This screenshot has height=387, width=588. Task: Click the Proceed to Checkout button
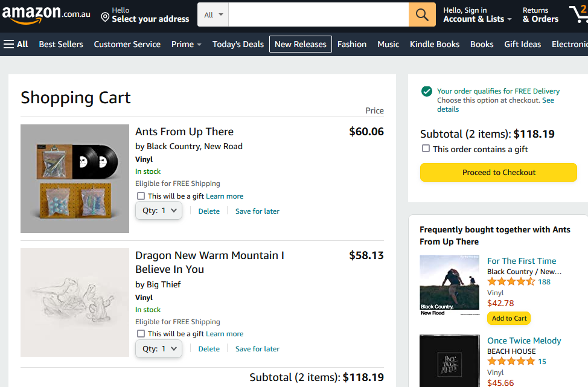498,172
